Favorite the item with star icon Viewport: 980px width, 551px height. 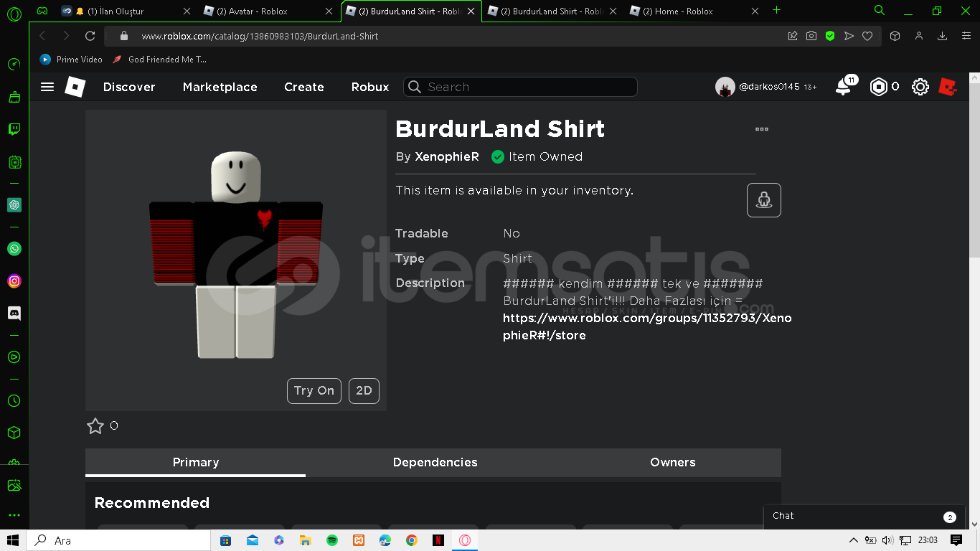pyautogui.click(x=95, y=426)
